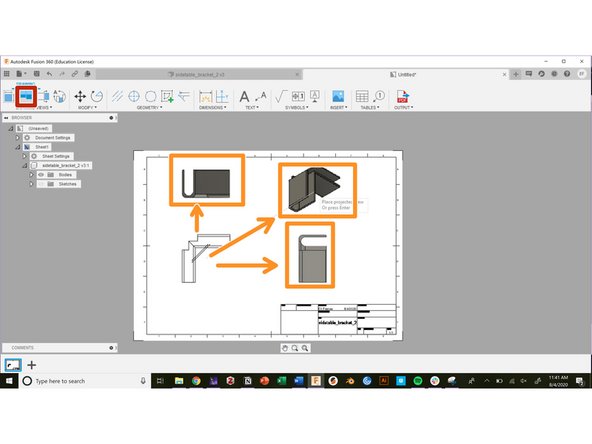Open Chrome from the taskbar

click(196, 381)
